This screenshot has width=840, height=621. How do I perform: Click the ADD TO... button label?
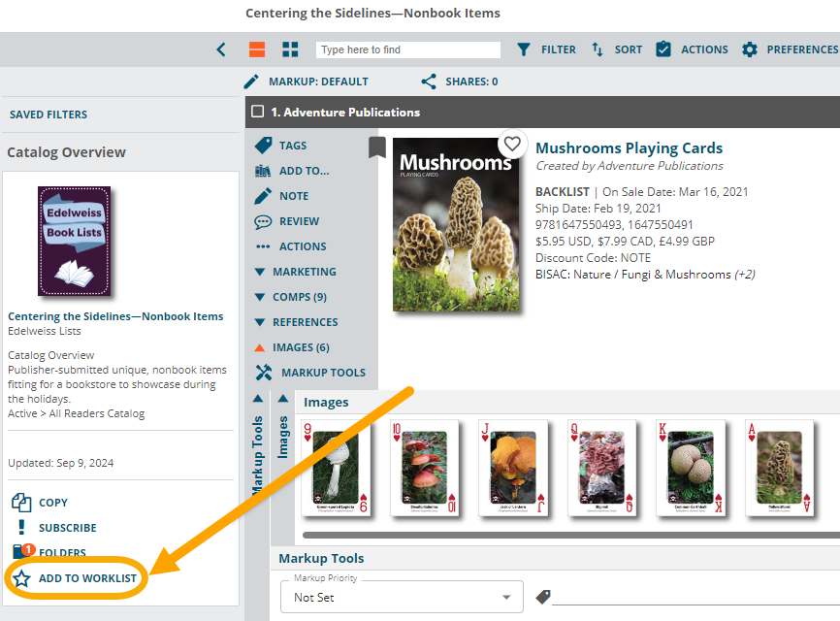coord(305,171)
